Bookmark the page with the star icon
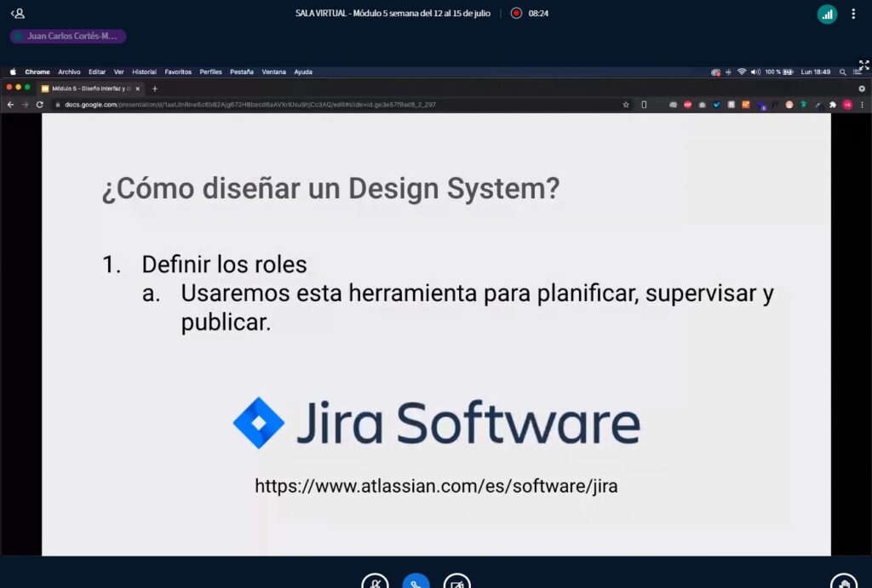This screenshot has height=588, width=872. pyautogui.click(x=626, y=105)
